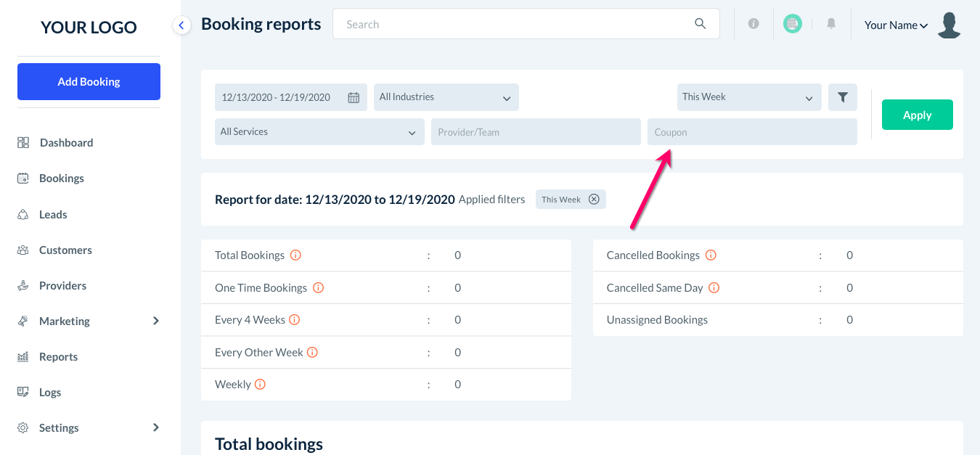Image resolution: width=980 pixels, height=455 pixels.
Task: Click the Add Booking button
Action: (x=89, y=81)
